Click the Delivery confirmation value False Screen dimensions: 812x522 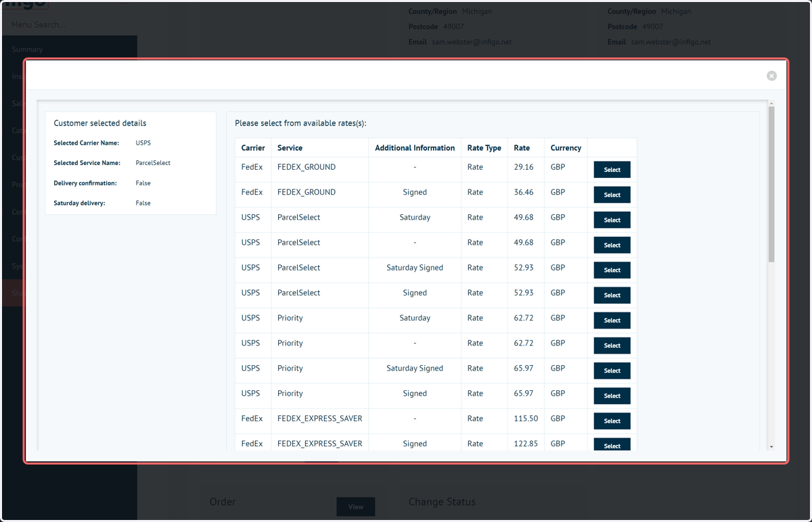(143, 183)
